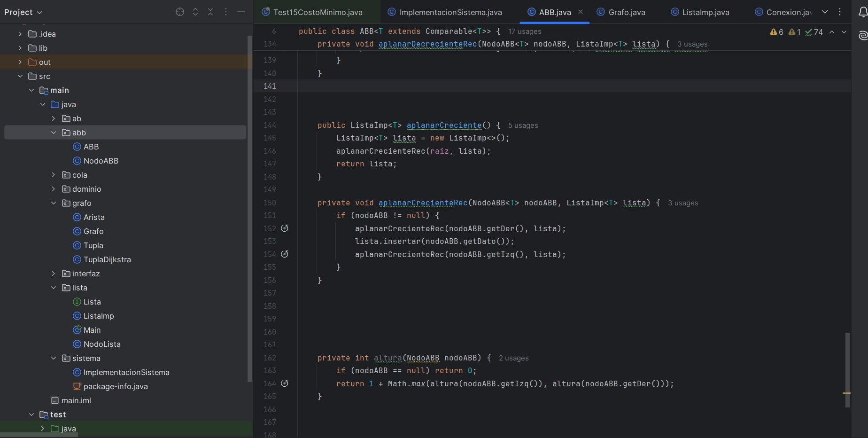
Task: Open the AI Assistant swirl icon
Action: click(x=863, y=36)
